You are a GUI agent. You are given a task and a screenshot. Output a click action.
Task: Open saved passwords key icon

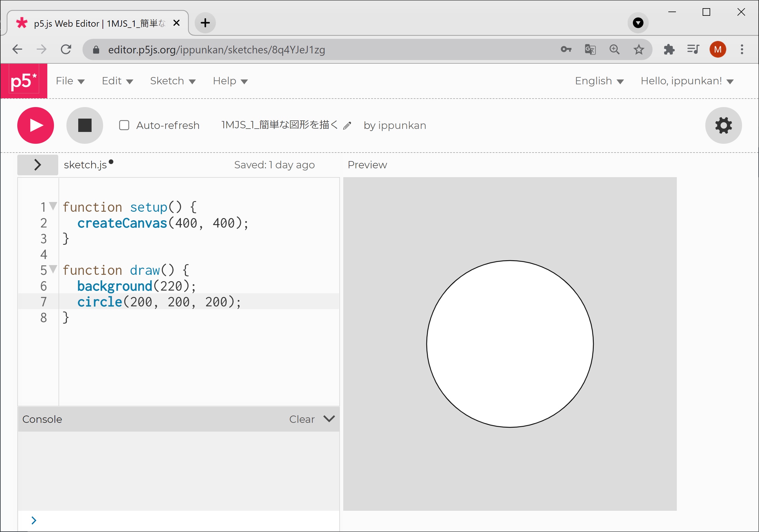566,50
